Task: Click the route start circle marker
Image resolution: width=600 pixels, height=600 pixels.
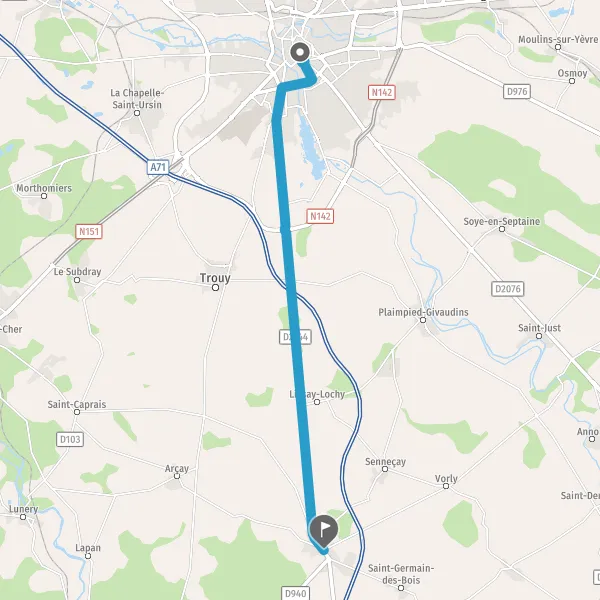Action: (300, 52)
